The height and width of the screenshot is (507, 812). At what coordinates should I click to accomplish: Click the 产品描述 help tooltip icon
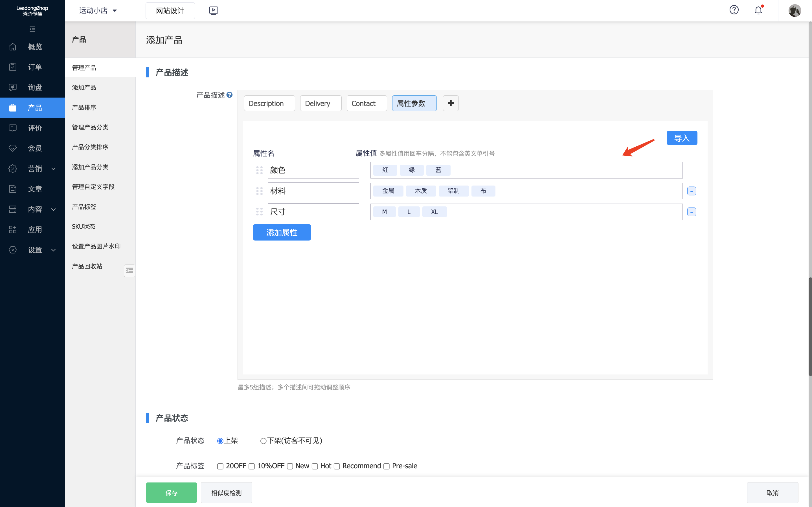pos(229,95)
